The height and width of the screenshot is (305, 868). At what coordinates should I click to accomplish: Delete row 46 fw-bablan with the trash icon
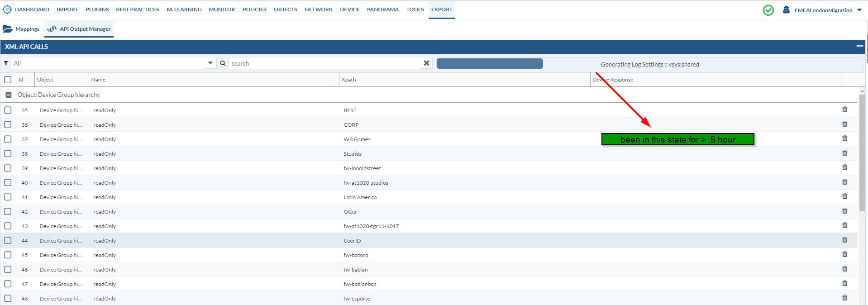(844, 269)
